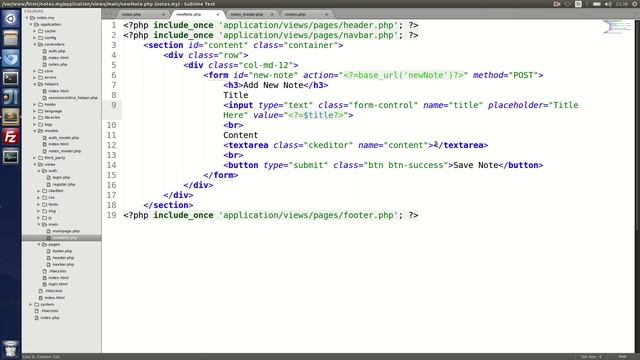This screenshot has height=360, width=640.
Task: Click the minimap code preview
Action: pyautogui.click(x=617, y=28)
